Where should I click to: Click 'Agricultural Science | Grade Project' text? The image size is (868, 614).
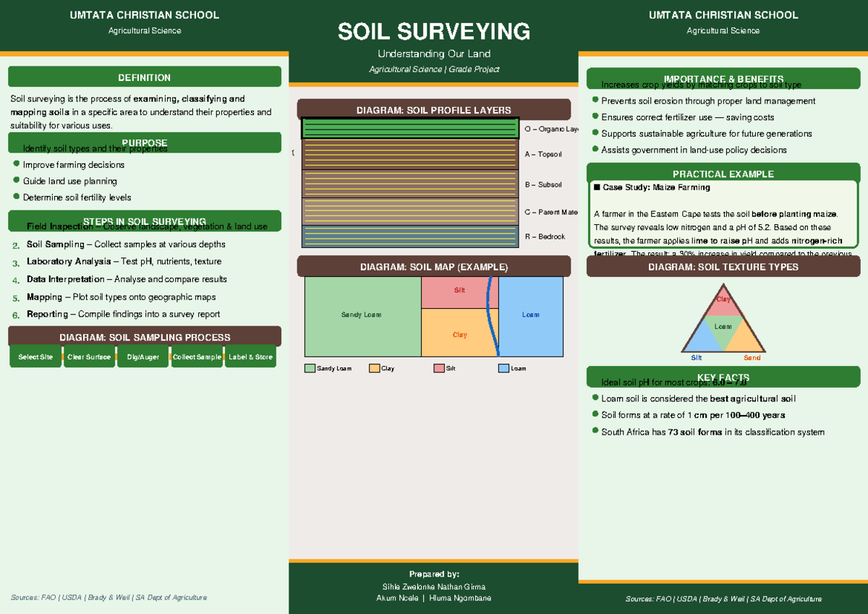click(434, 69)
